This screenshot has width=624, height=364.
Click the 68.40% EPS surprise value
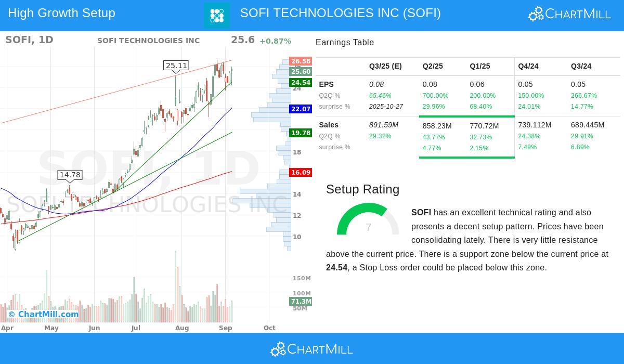[481, 107]
